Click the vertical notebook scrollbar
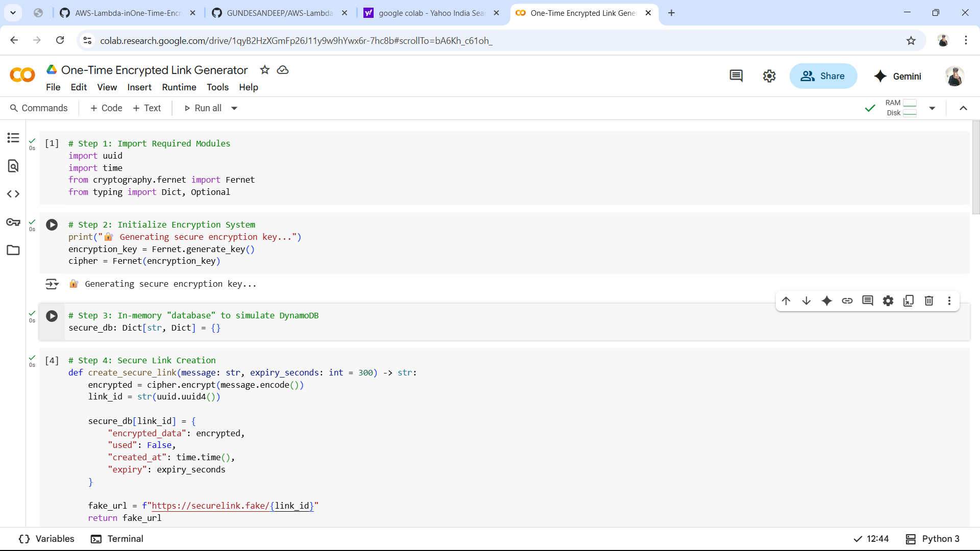980x551 pixels. click(976, 168)
